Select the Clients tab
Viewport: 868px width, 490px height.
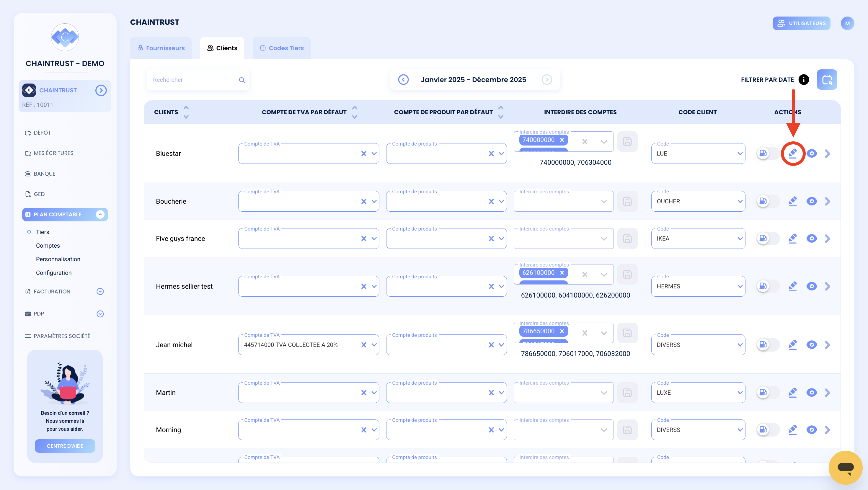coord(222,48)
